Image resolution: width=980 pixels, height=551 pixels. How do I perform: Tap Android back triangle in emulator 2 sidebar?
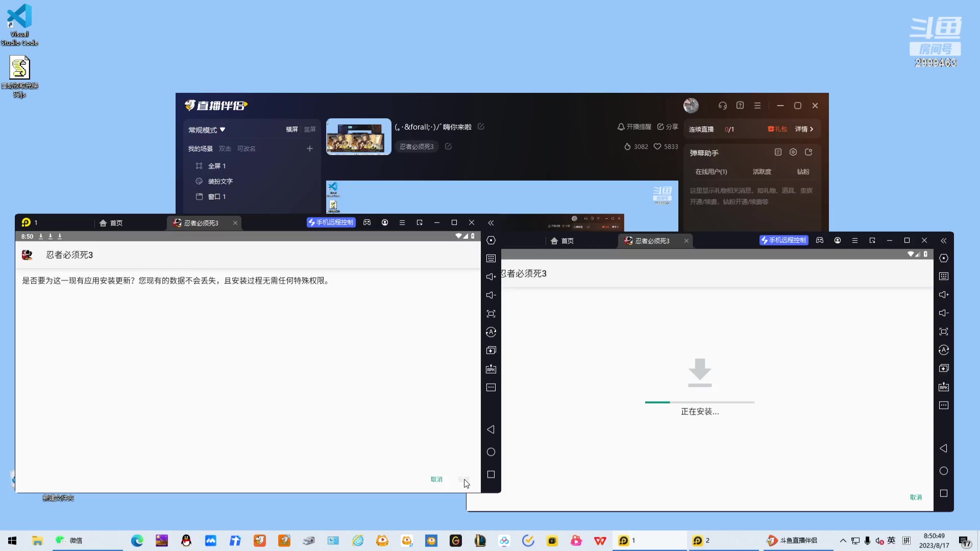(x=944, y=448)
